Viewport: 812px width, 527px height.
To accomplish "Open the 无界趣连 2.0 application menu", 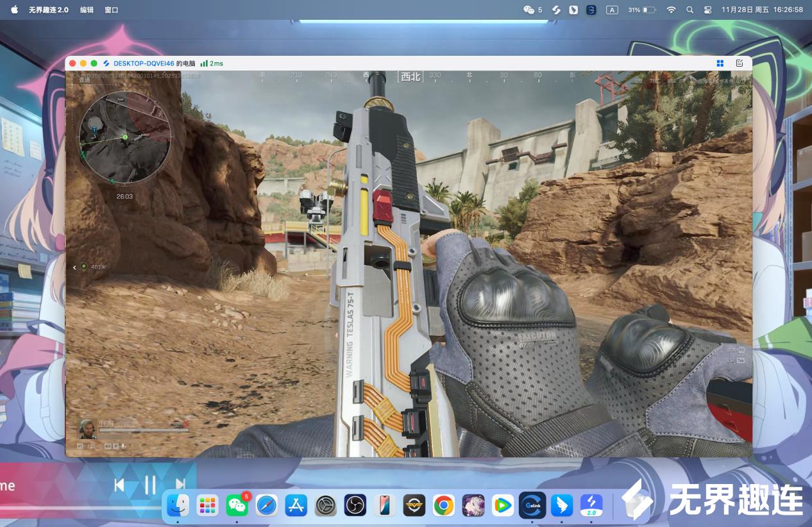I will coord(48,10).
